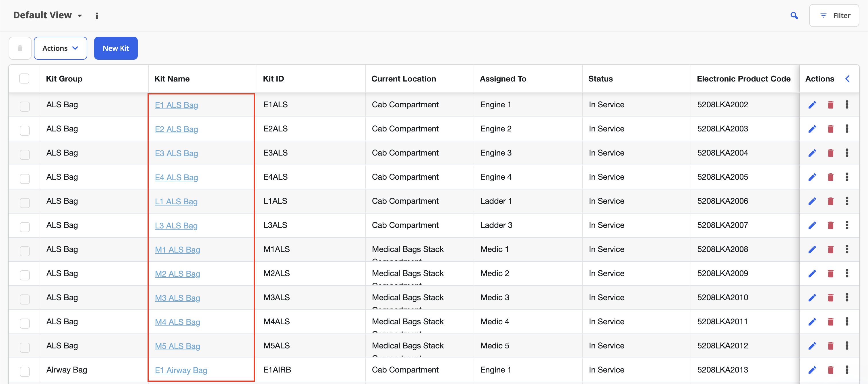The height and width of the screenshot is (384, 868).
Task: Open more options for E1 Airway Bag
Action: pos(847,370)
